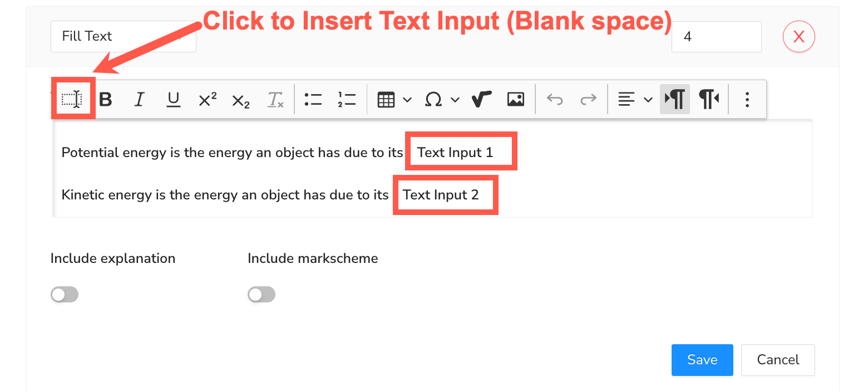Screen dimensions: 868x391
Task: Apply italic formatting
Action: click(139, 100)
